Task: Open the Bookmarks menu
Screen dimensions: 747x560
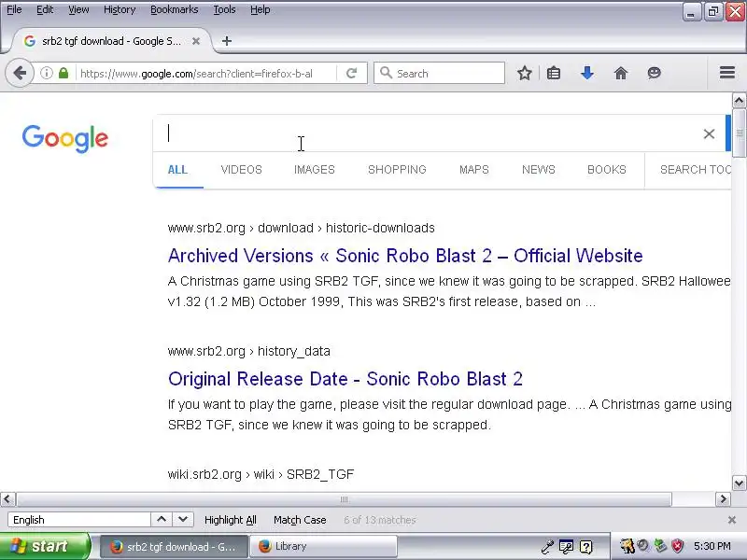Action: 175,9
